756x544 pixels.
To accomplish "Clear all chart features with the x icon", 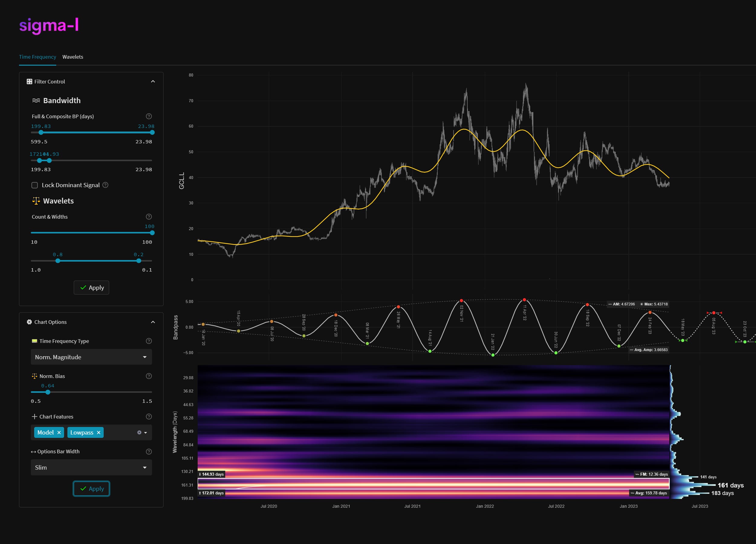I will coord(139,432).
